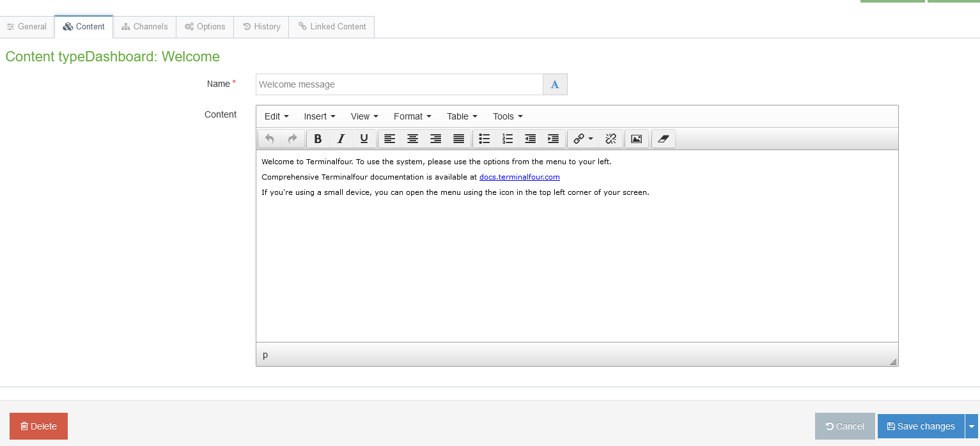The width and height of the screenshot is (980, 446).
Task: Follow the docs.terminalfour.com link
Action: coord(519,177)
